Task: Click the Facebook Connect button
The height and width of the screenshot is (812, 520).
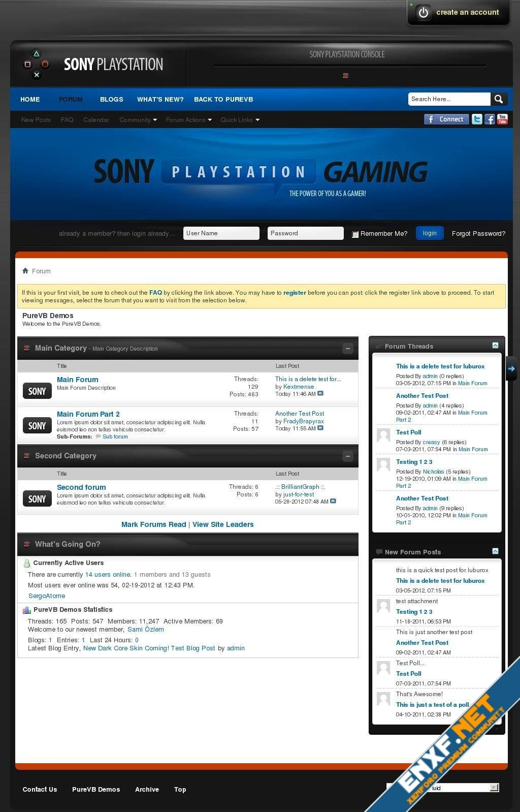Action: pos(446,119)
